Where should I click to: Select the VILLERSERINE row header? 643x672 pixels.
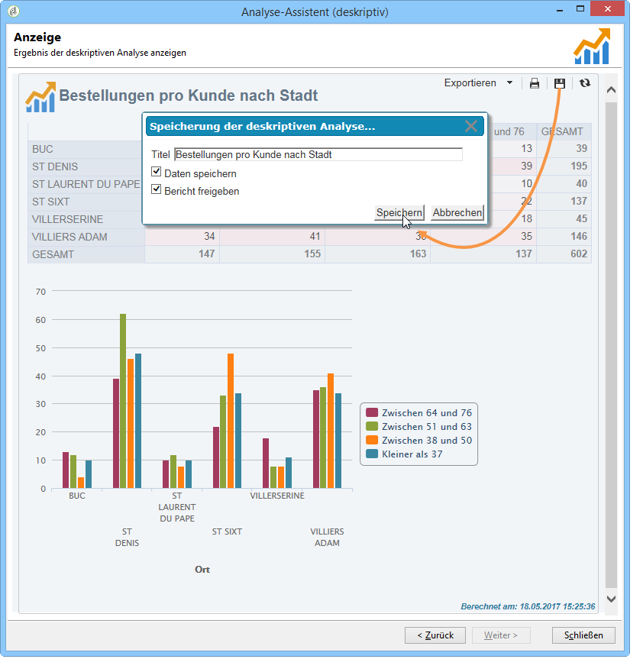pyautogui.click(x=86, y=219)
